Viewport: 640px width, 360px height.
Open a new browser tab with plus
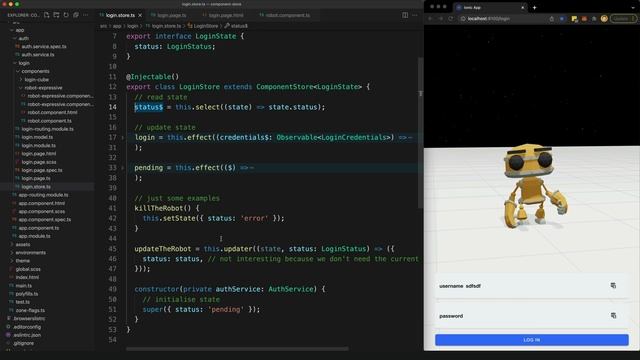(534, 7)
